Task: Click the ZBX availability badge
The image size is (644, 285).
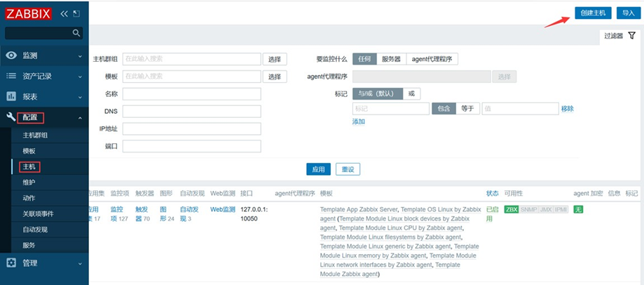Action: 512,209
